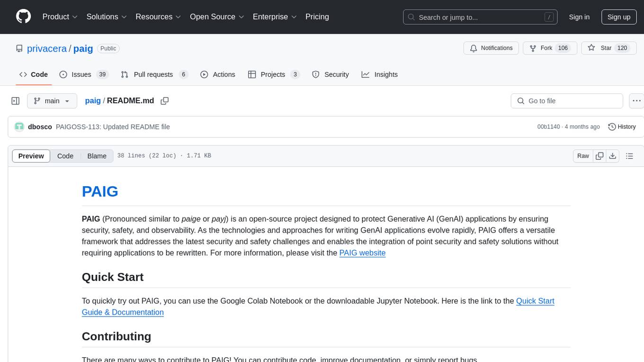644x362 pixels.
Task: Click the file size 1.71 KB text
Action: 198,156
